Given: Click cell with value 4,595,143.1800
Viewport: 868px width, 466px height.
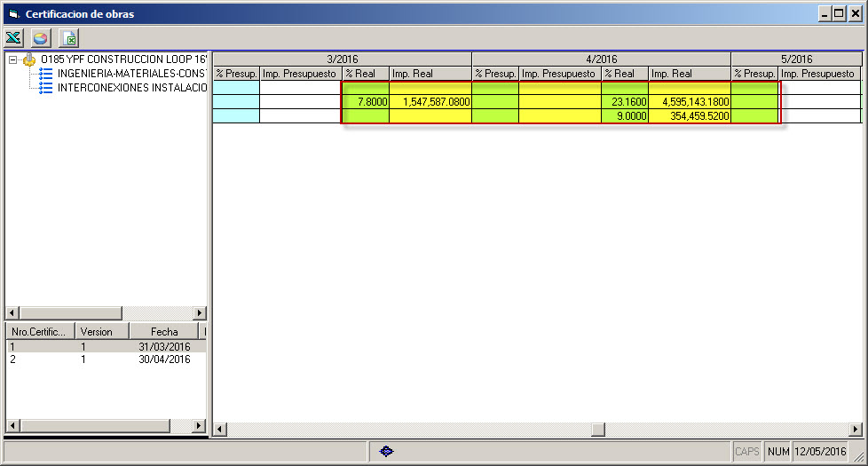Looking at the screenshot, I should point(689,102).
